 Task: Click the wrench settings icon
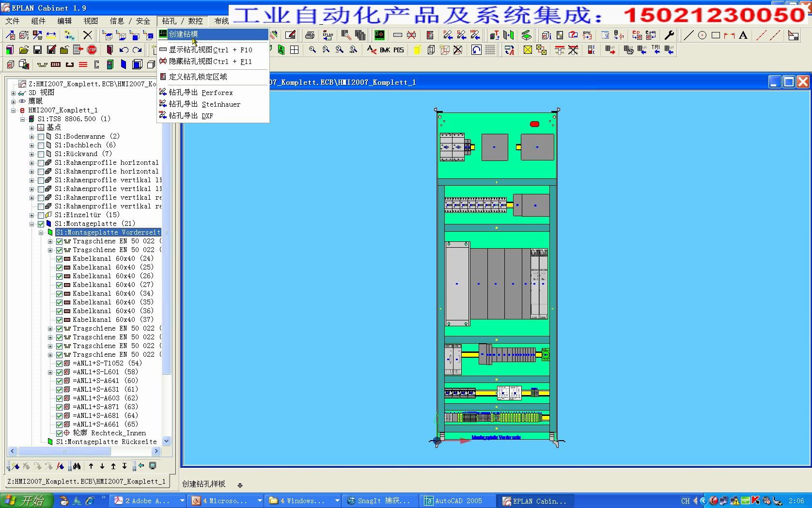[x=669, y=35]
